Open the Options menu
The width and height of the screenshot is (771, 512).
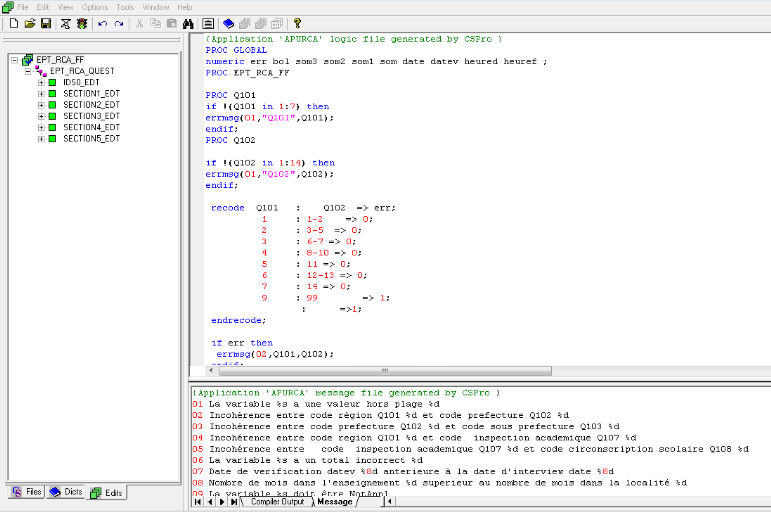tap(95, 7)
